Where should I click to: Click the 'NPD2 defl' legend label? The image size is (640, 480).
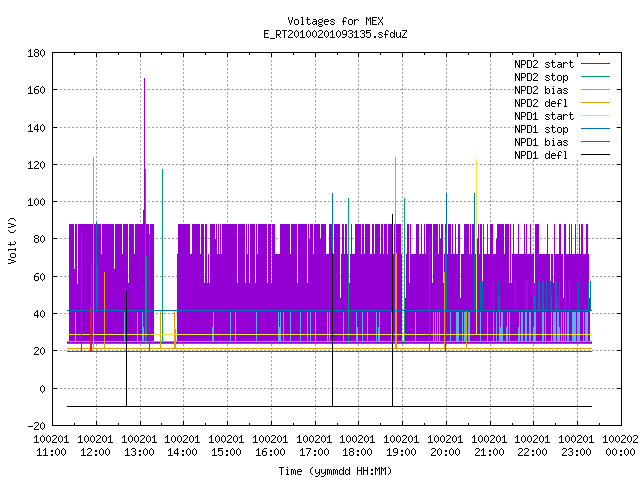(x=541, y=103)
